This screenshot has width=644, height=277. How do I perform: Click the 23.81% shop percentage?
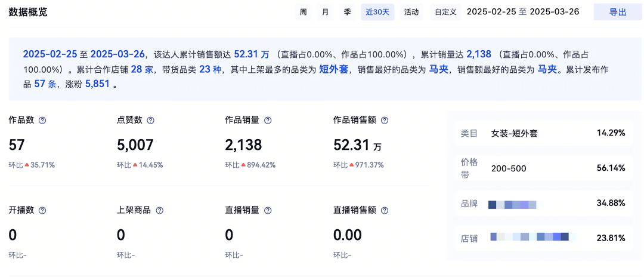point(611,238)
